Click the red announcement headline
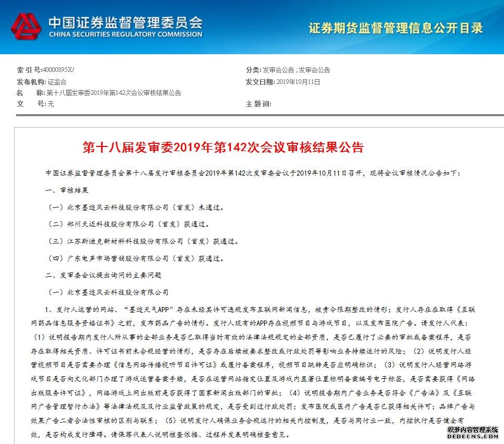504x444 pixels. [x=223, y=147]
